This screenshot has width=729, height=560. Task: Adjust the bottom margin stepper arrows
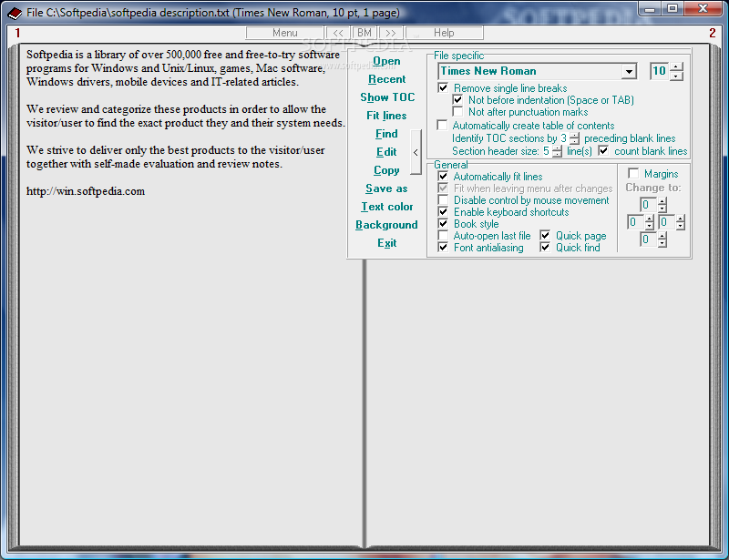tap(662, 239)
